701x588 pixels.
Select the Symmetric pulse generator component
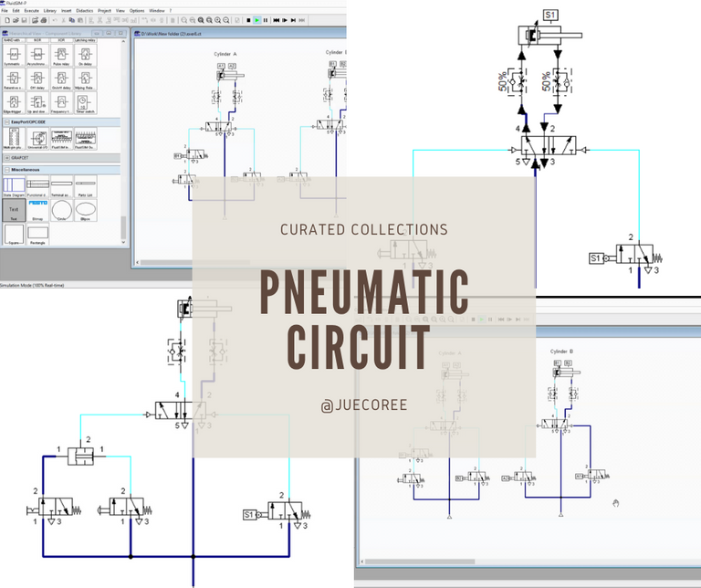coord(14,56)
